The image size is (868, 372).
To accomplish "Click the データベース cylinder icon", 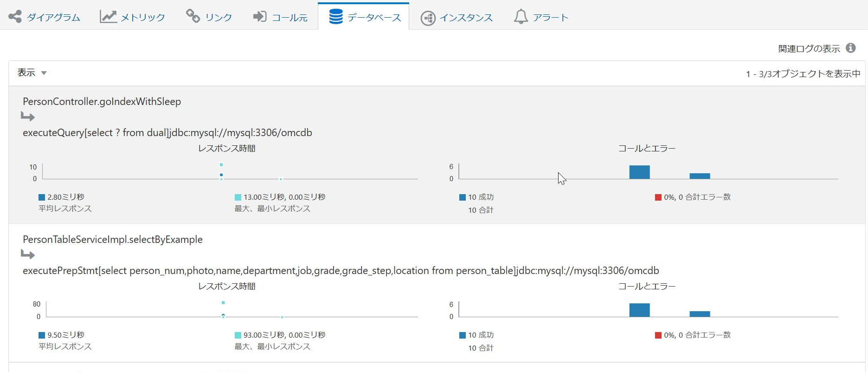I will [x=335, y=16].
